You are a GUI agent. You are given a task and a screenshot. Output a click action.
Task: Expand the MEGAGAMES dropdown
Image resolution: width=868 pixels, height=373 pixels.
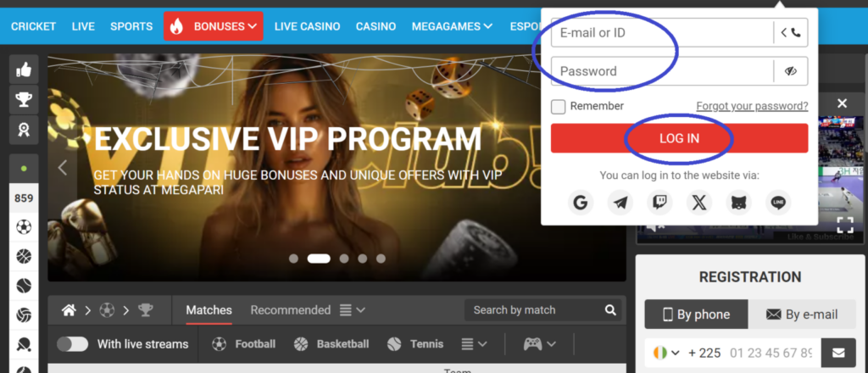click(452, 26)
